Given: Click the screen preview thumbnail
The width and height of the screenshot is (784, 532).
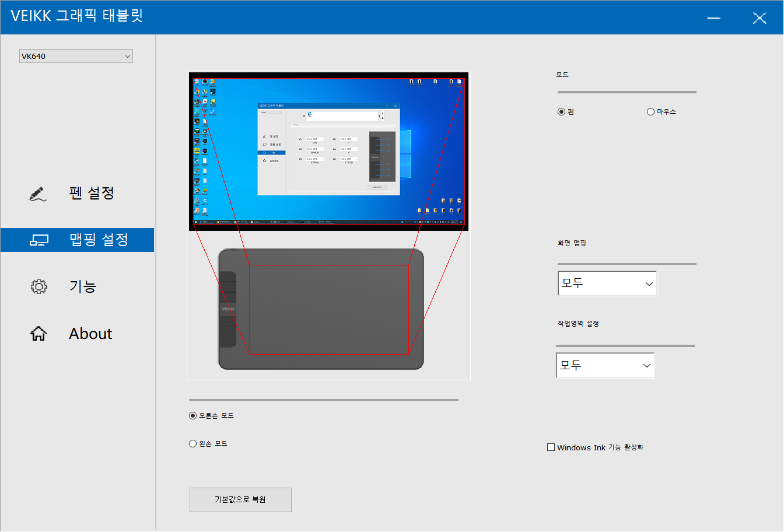Looking at the screenshot, I should (329, 152).
